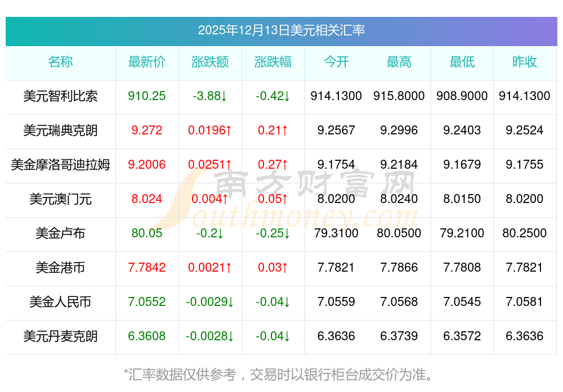Viewport: 563px width, 392px height.
Task: Click high value 915.8000
Action: (x=399, y=96)
